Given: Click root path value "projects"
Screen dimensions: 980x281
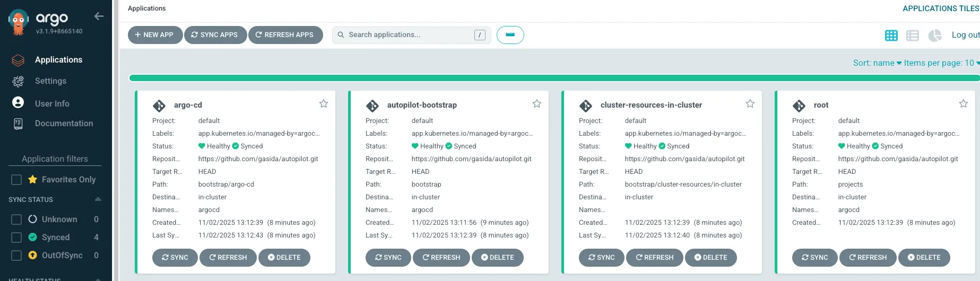Looking at the screenshot, I should coord(851,185).
